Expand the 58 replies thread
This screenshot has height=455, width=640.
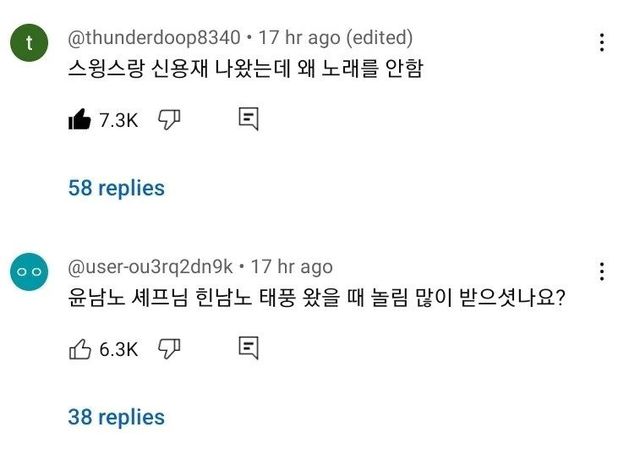pyautogui.click(x=116, y=187)
